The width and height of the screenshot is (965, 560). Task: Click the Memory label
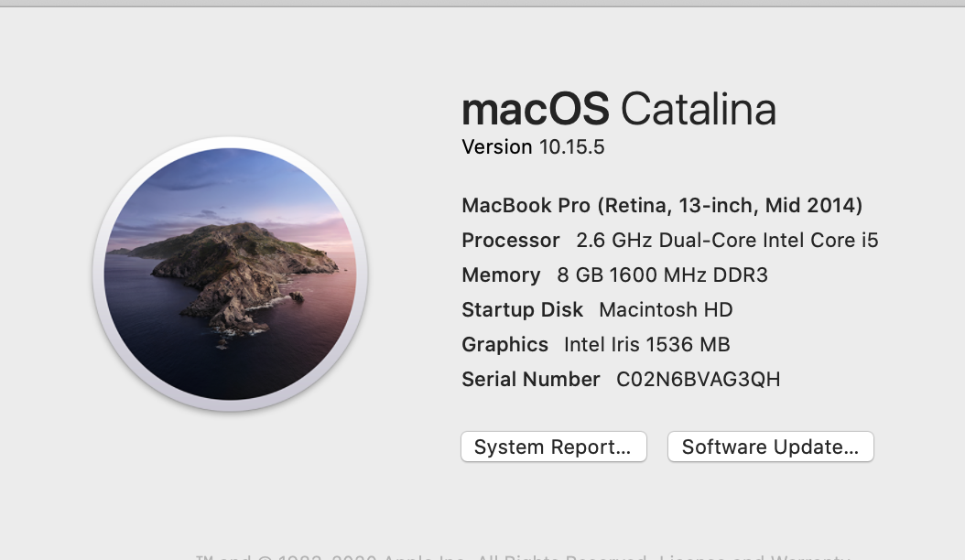[501, 275]
